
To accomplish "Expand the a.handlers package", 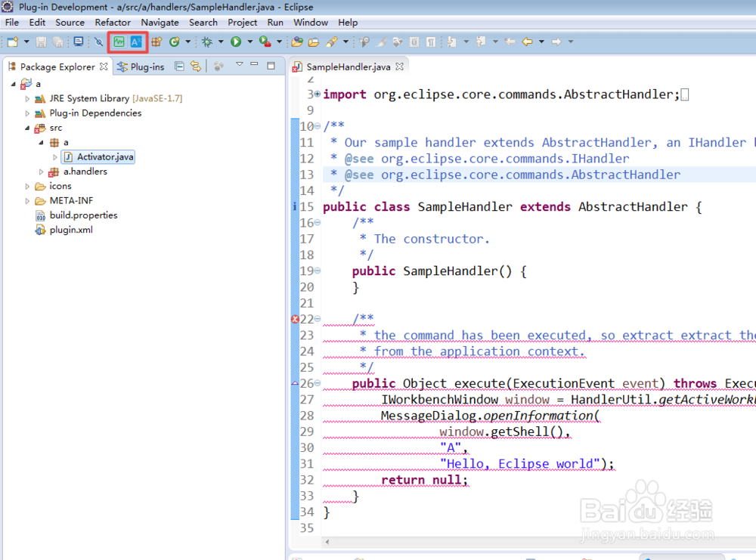I will click(x=41, y=172).
